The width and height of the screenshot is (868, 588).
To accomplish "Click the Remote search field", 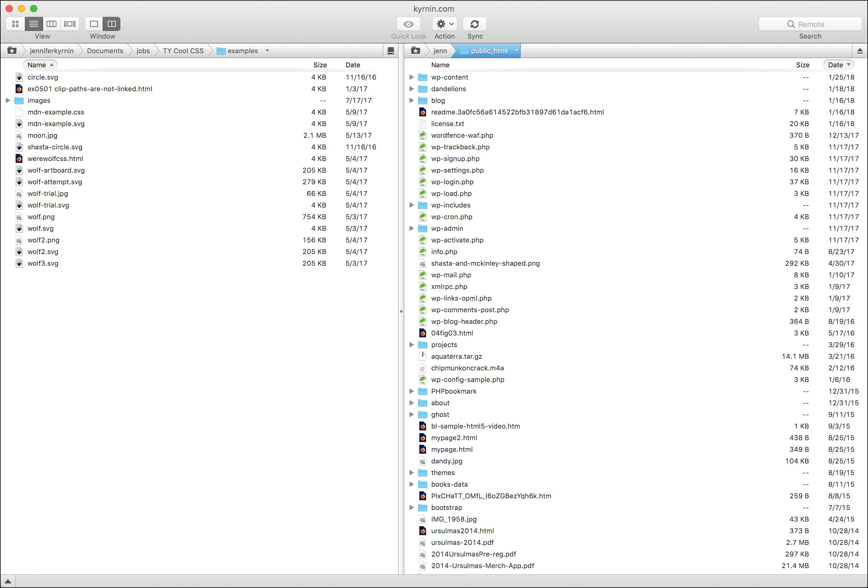I will pyautogui.click(x=810, y=24).
